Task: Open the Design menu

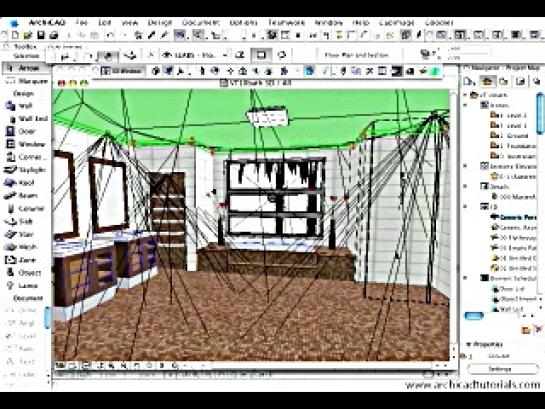Action: [160, 23]
